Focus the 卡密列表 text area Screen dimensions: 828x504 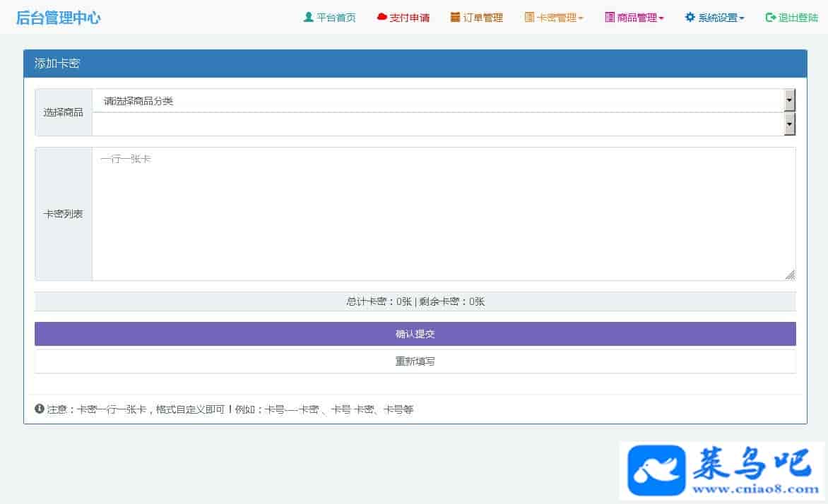pos(444,214)
